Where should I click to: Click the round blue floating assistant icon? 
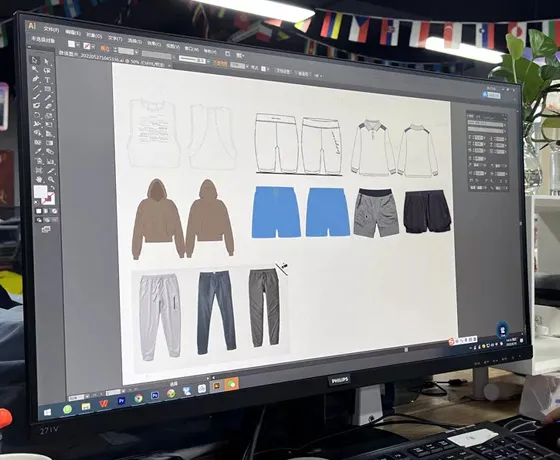point(503,330)
